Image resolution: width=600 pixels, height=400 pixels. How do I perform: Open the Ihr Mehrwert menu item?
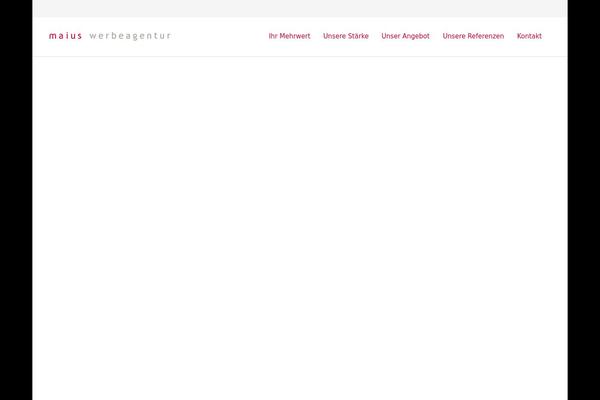coord(289,36)
